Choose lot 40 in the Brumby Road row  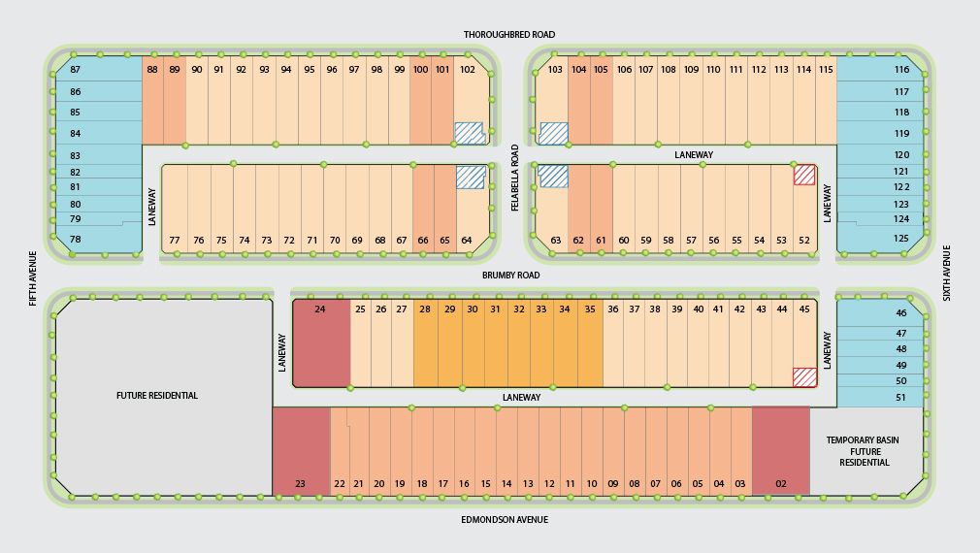click(x=698, y=343)
